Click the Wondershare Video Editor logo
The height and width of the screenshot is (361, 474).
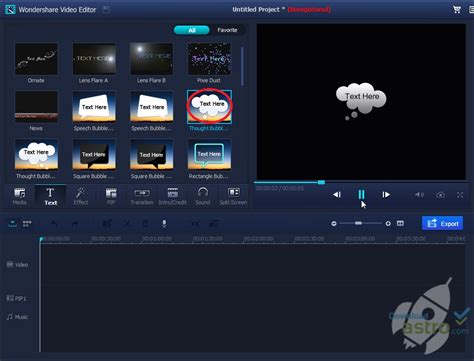10,9
